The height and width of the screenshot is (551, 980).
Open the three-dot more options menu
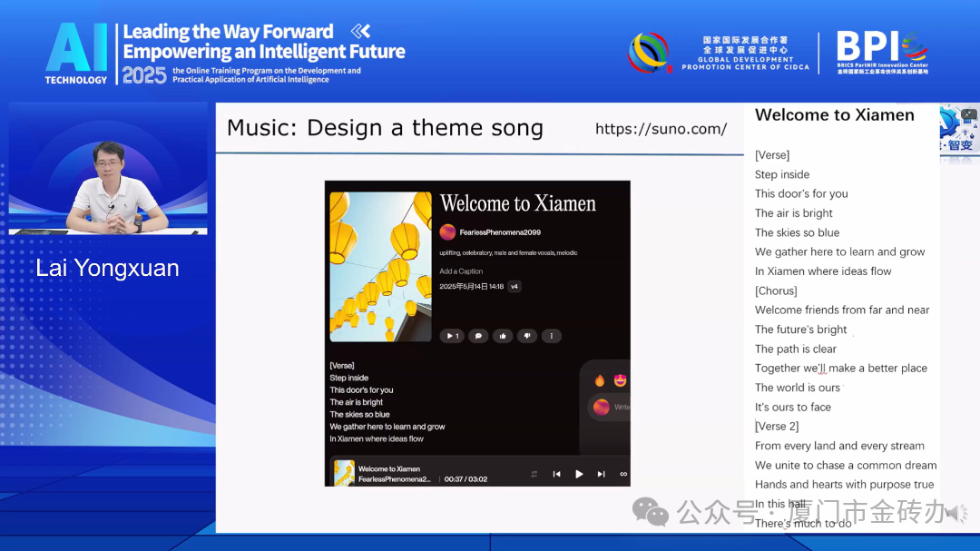pos(552,336)
